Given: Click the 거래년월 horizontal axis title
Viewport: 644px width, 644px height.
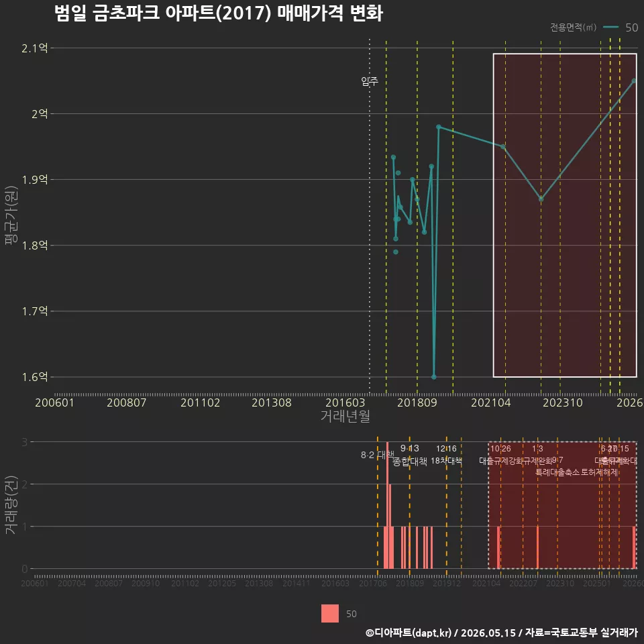Looking at the screenshot, I should click(345, 416).
